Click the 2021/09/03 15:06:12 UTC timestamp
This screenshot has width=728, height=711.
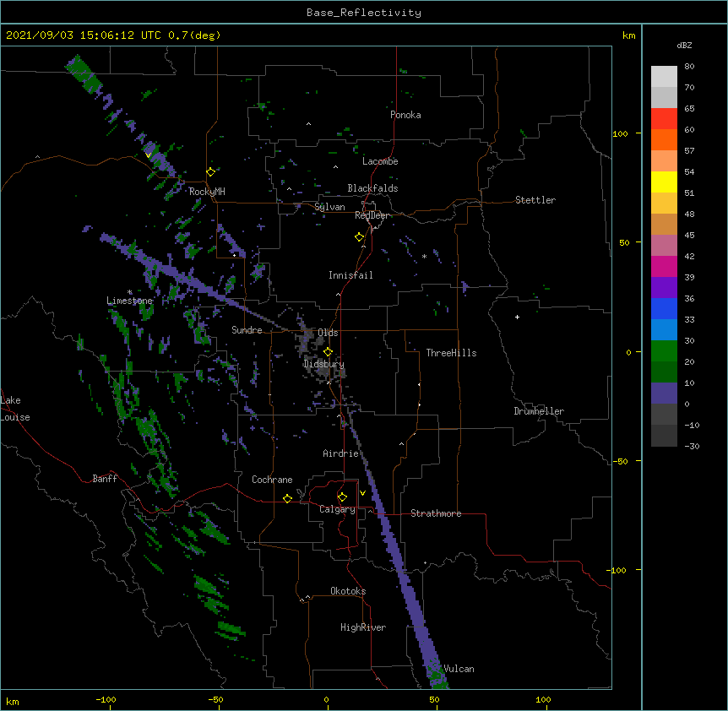click(83, 35)
